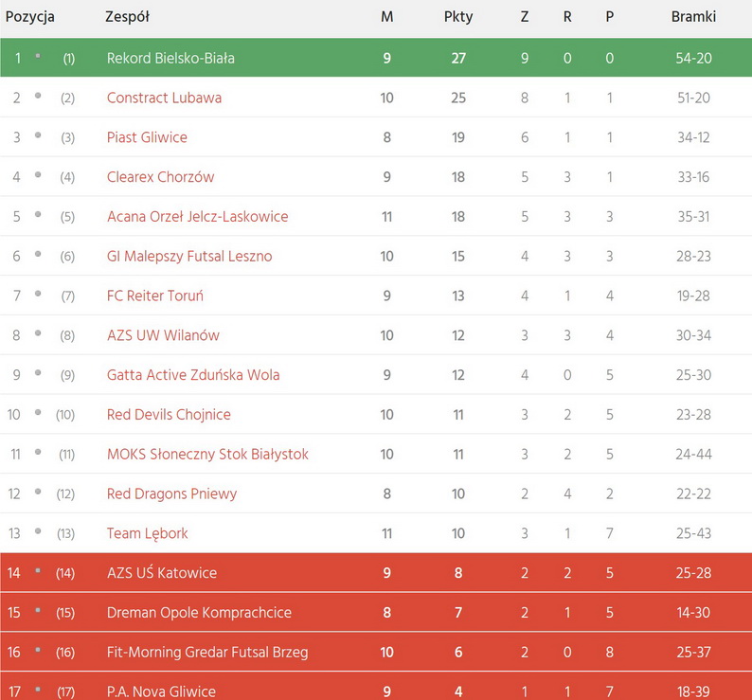Click the position-change dot beside Piast Gliwice
This screenshot has width=752, height=700.
click(x=38, y=136)
